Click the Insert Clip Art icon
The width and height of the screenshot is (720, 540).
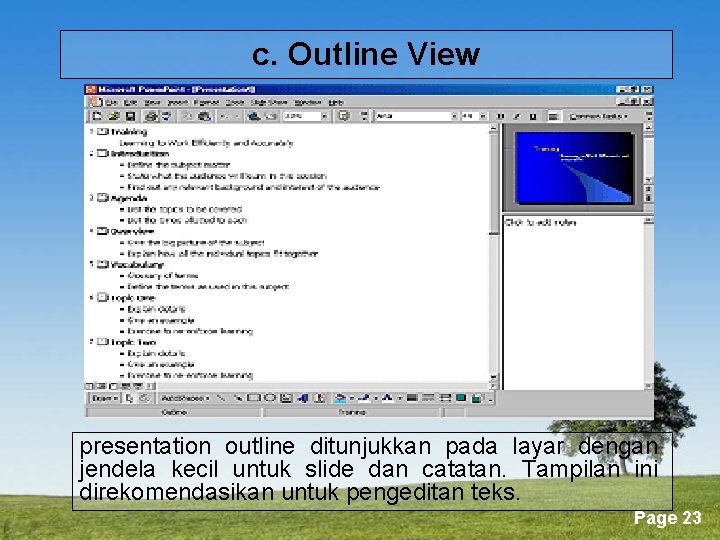coord(320,398)
